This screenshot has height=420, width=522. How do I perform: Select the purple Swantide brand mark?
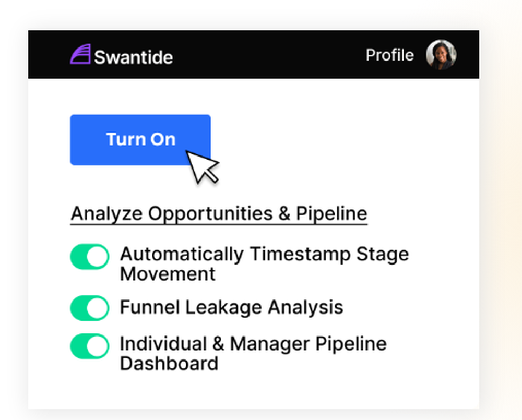81,54
